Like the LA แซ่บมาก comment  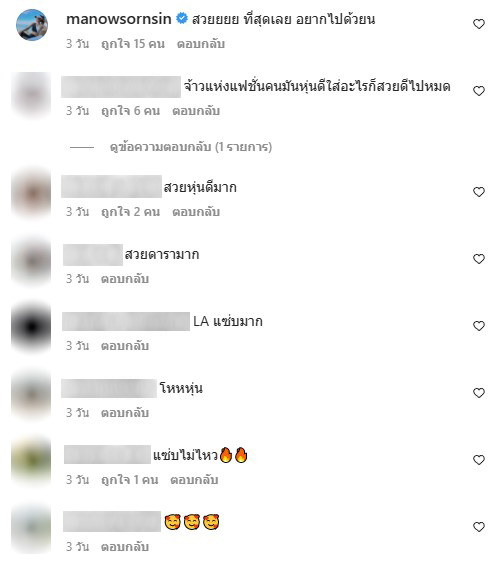coord(479,326)
